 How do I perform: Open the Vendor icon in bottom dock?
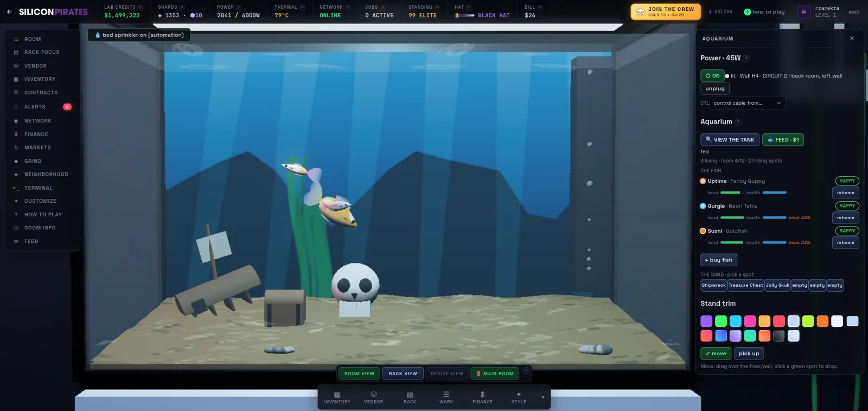pyautogui.click(x=374, y=397)
